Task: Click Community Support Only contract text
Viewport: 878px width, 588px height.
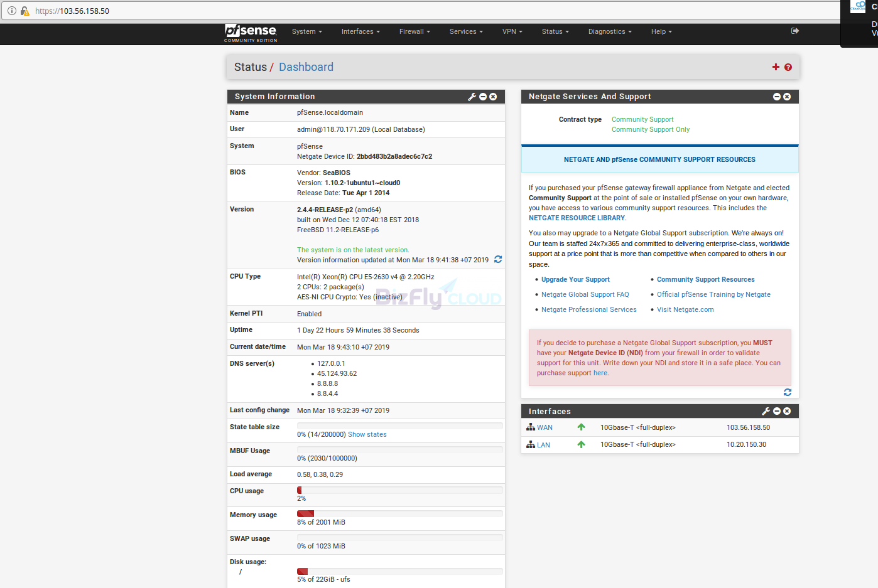Action: [x=651, y=129]
